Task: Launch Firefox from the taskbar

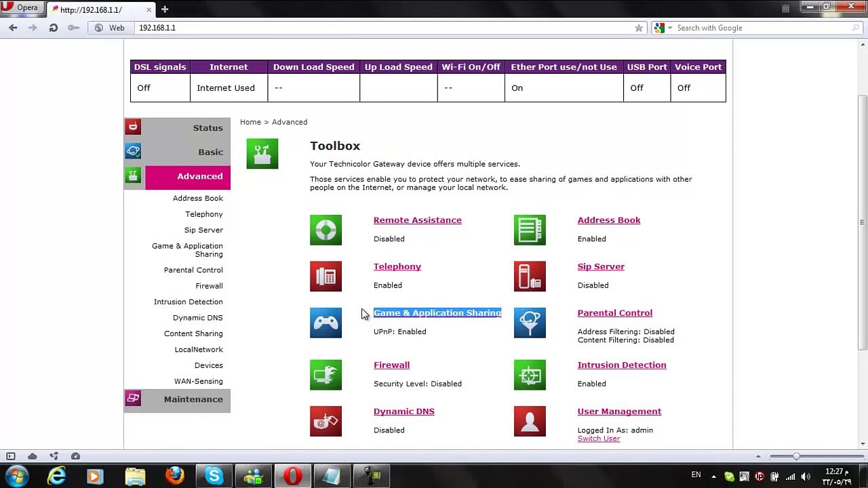Action: coord(175,476)
